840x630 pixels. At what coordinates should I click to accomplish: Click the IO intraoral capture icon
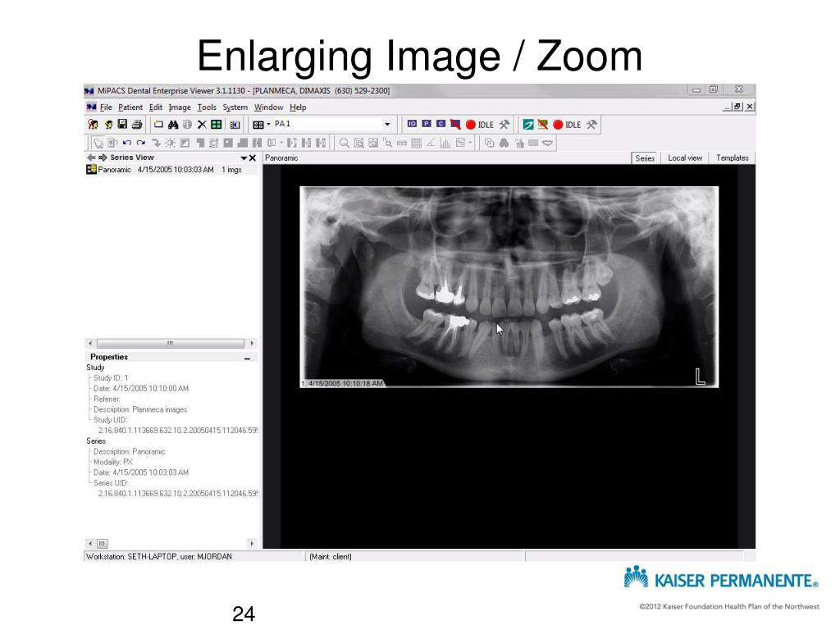(412, 123)
